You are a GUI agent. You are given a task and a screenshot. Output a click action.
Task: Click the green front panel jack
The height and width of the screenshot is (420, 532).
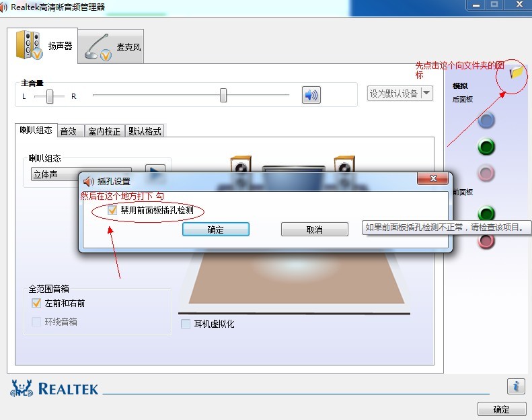click(x=486, y=213)
